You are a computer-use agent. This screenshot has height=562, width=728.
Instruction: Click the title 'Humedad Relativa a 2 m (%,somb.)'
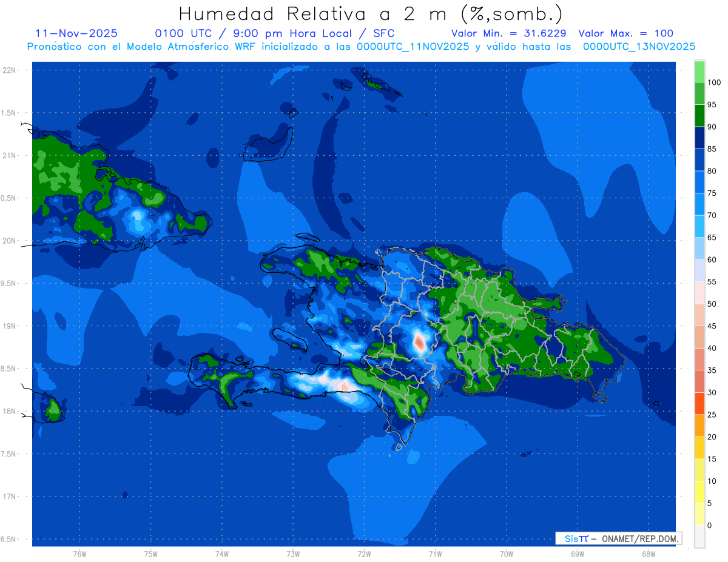tap(371, 14)
